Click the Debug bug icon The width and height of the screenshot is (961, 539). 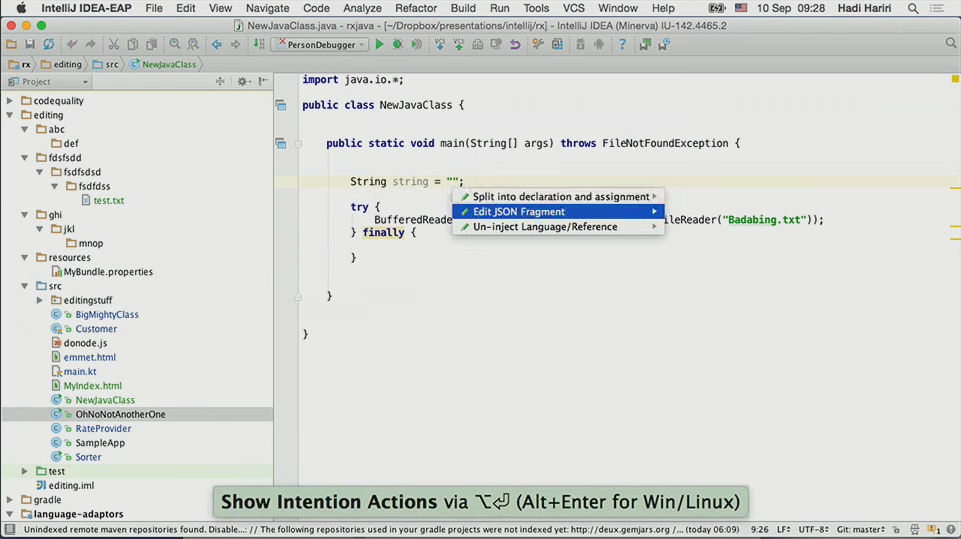398,44
